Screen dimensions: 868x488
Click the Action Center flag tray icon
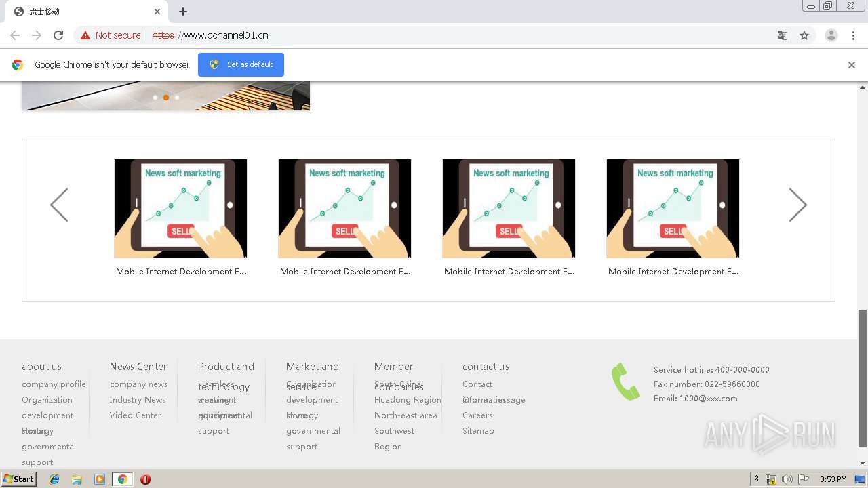(x=804, y=479)
